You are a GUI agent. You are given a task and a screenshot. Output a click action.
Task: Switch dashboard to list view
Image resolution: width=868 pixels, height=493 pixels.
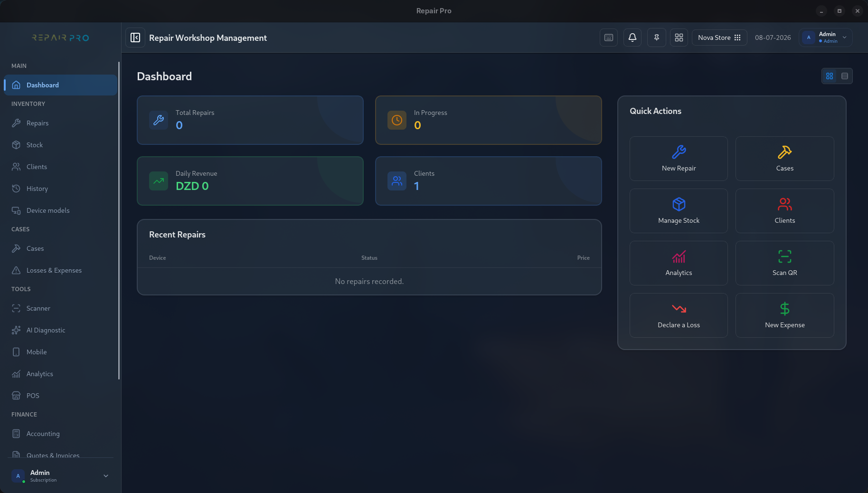[x=845, y=76]
